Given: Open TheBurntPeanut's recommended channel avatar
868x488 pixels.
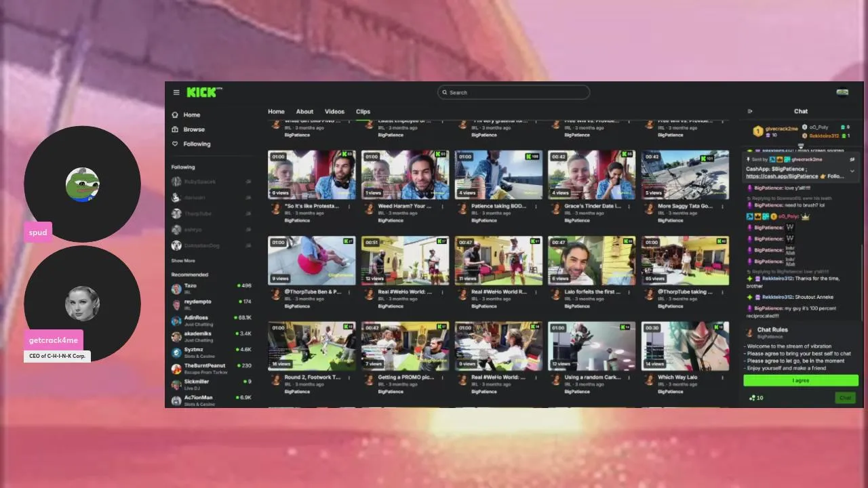Looking at the screenshot, I should point(176,368).
